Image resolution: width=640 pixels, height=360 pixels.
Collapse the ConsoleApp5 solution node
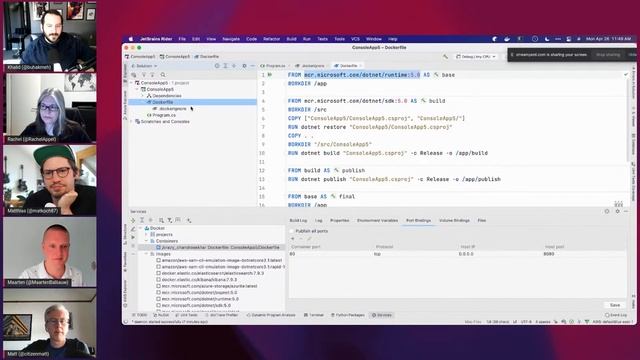pos(131,83)
